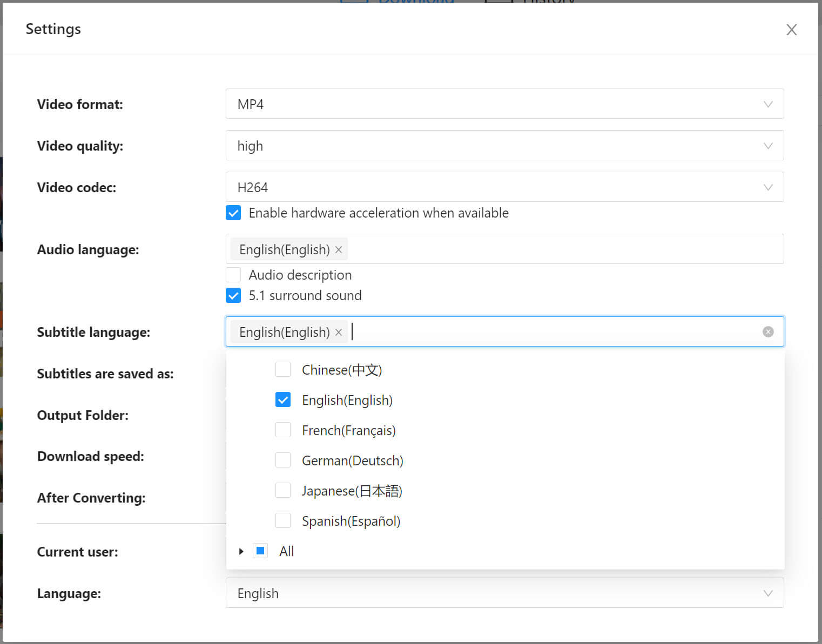Click the Video codec dropdown chevron
The image size is (822, 644).
click(767, 187)
